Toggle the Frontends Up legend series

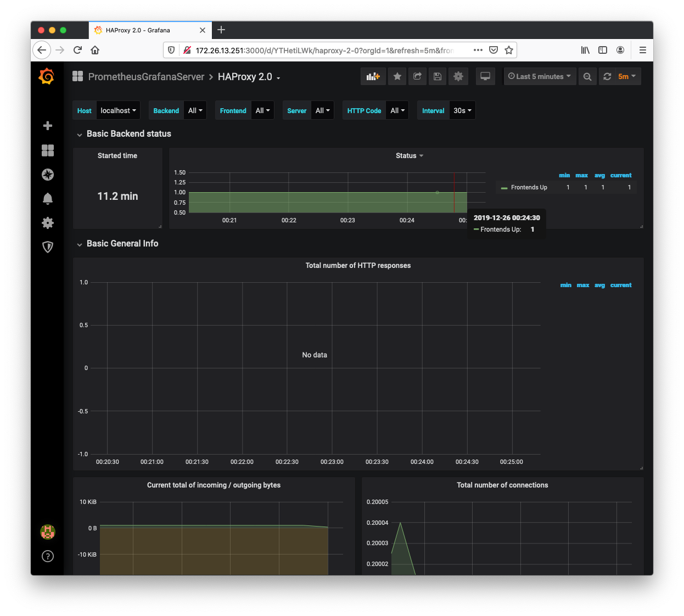click(530, 187)
